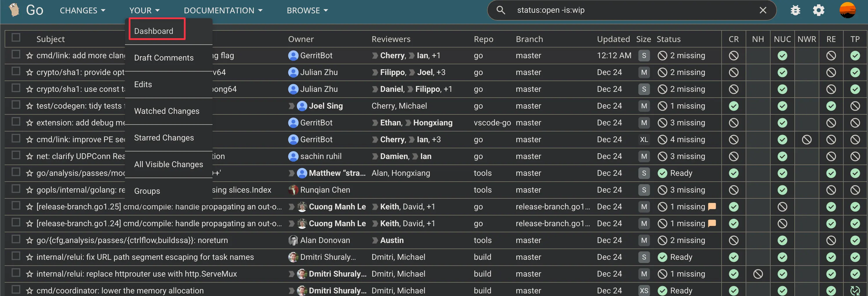Clear the search query with the X button
The image size is (868, 296).
pos(763,10)
